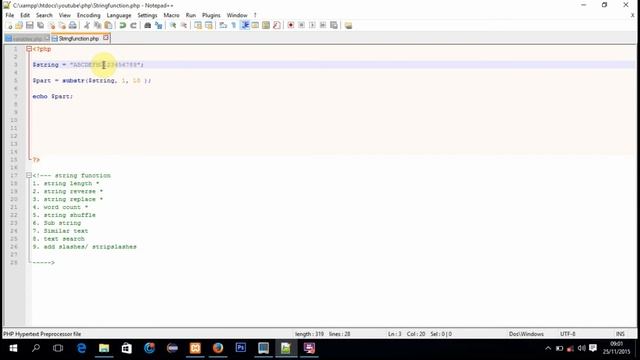This screenshot has width=640, height=360.
Task: Open Microsoft Edge from the taskbar
Action: pyautogui.click(x=82, y=348)
